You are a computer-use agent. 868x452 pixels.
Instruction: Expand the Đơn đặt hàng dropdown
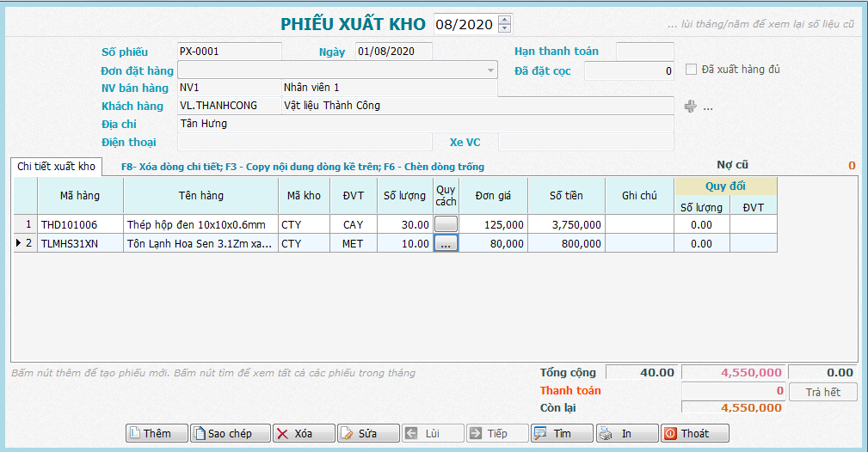click(x=490, y=70)
